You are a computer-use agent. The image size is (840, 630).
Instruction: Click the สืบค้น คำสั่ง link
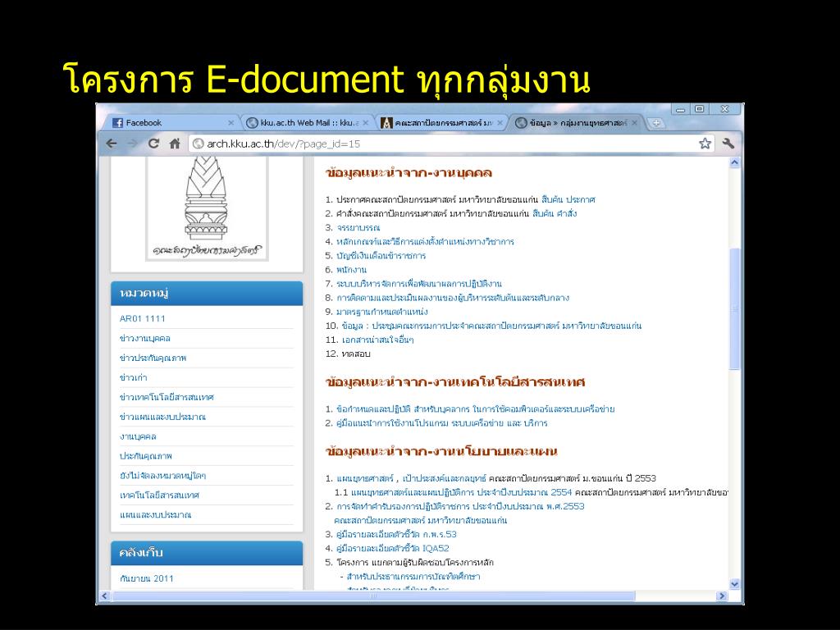pos(555,214)
